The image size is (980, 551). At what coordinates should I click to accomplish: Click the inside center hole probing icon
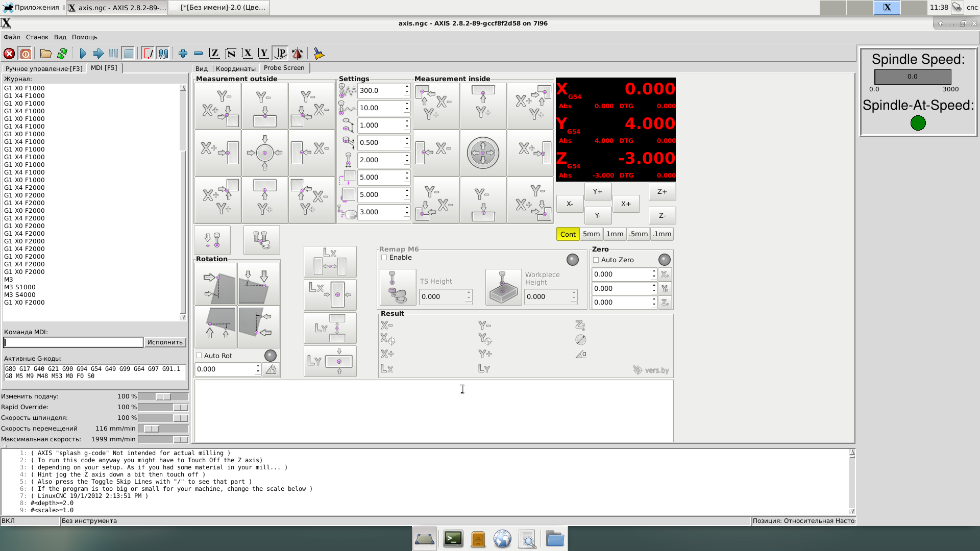click(x=483, y=153)
